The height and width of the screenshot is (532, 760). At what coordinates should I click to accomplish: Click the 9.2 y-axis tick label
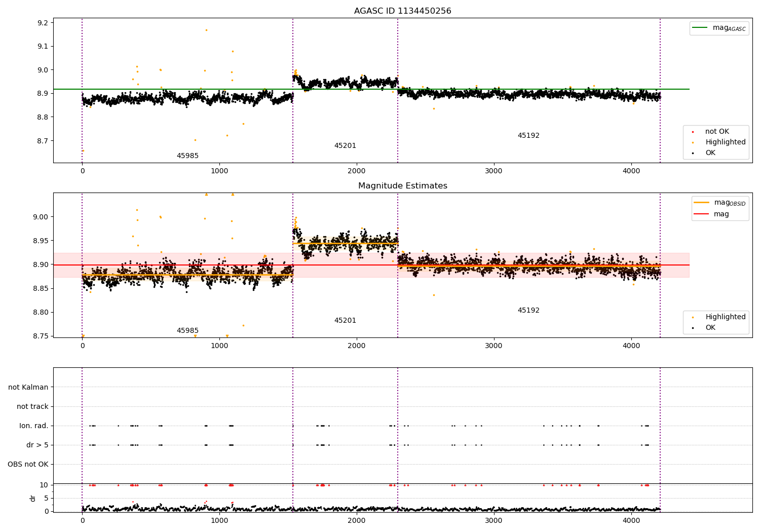pyautogui.click(x=43, y=23)
